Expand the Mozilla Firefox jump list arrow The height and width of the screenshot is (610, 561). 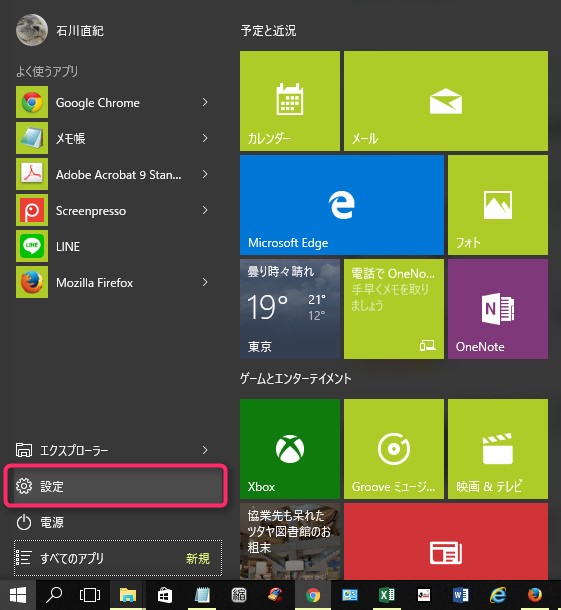click(205, 282)
